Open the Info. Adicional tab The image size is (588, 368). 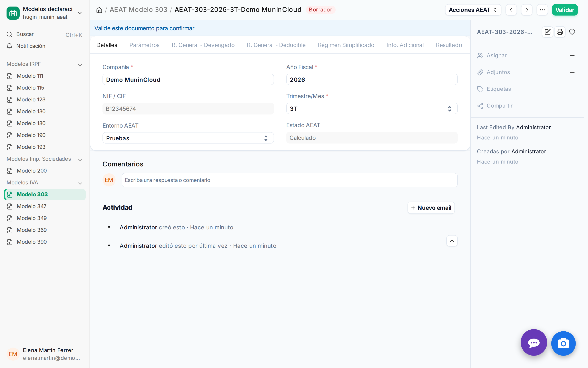pyautogui.click(x=405, y=45)
